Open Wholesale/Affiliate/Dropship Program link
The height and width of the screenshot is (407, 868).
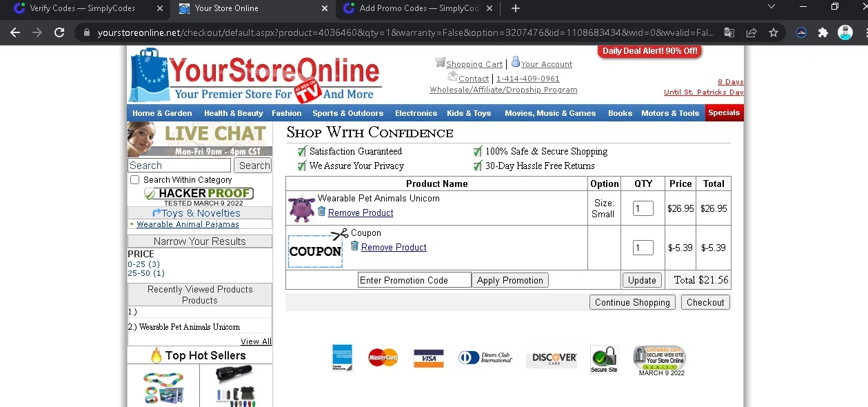503,90
